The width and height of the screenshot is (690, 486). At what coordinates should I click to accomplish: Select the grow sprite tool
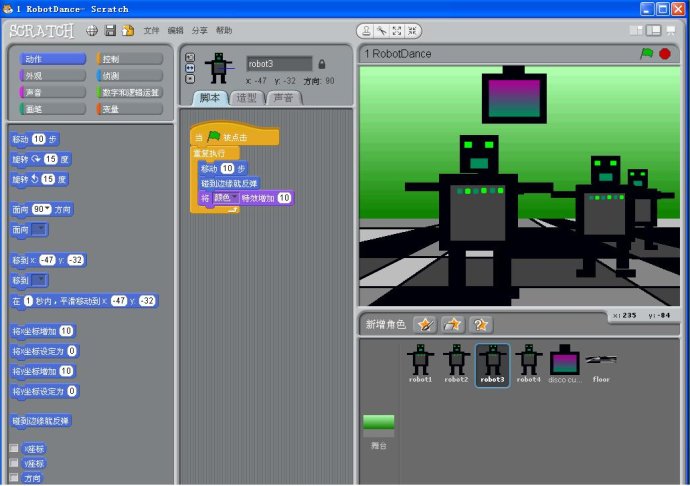point(397,31)
